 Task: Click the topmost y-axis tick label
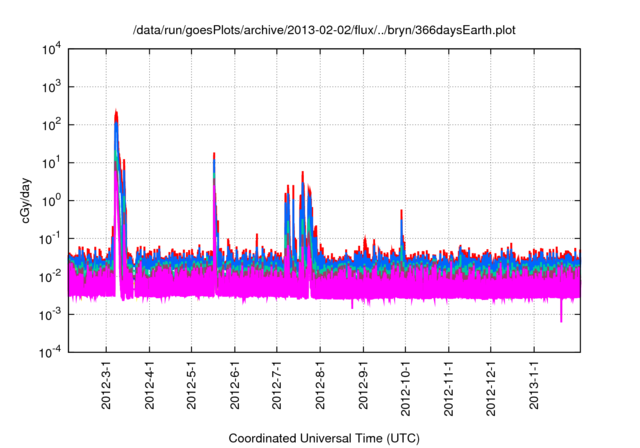(x=50, y=49)
